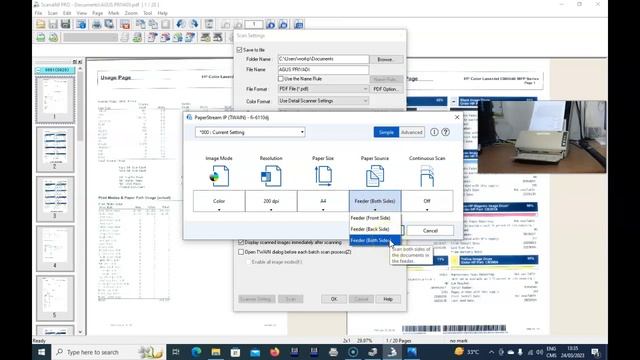
Task: Click Cancel in the PaperStream IP dialog
Action: pos(430,231)
